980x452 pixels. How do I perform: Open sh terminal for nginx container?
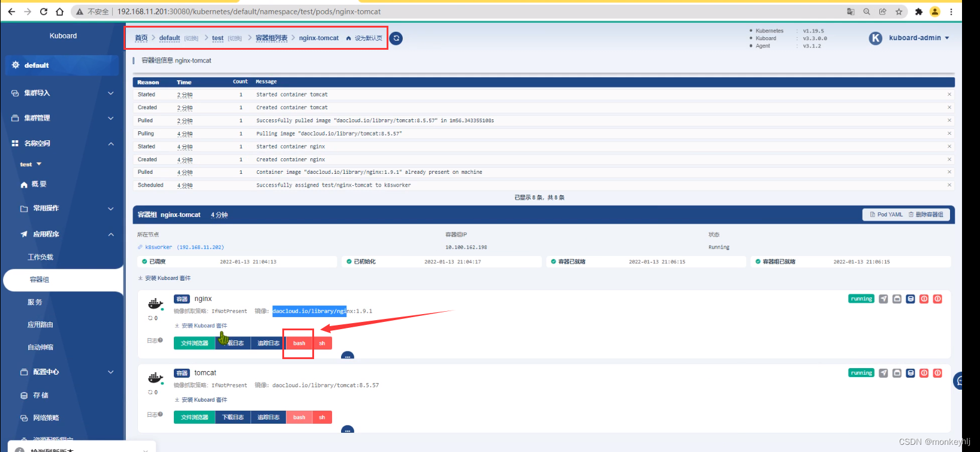pos(322,343)
